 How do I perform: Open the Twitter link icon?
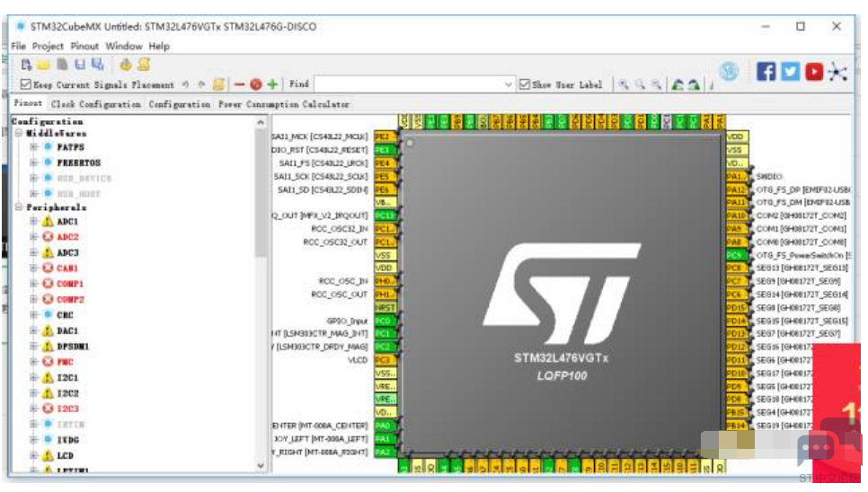click(790, 72)
